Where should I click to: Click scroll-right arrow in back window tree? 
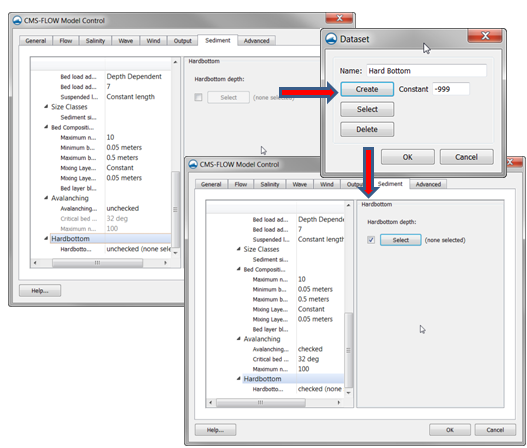click(165, 263)
